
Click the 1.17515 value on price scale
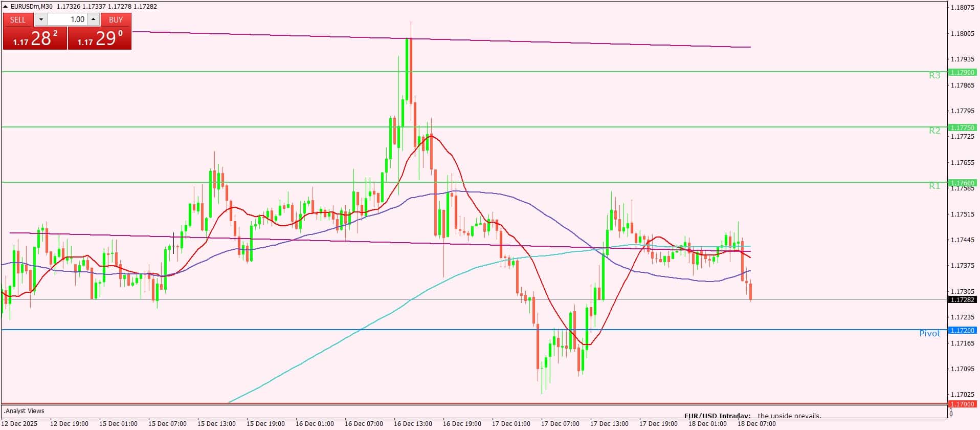tap(962, 214)
